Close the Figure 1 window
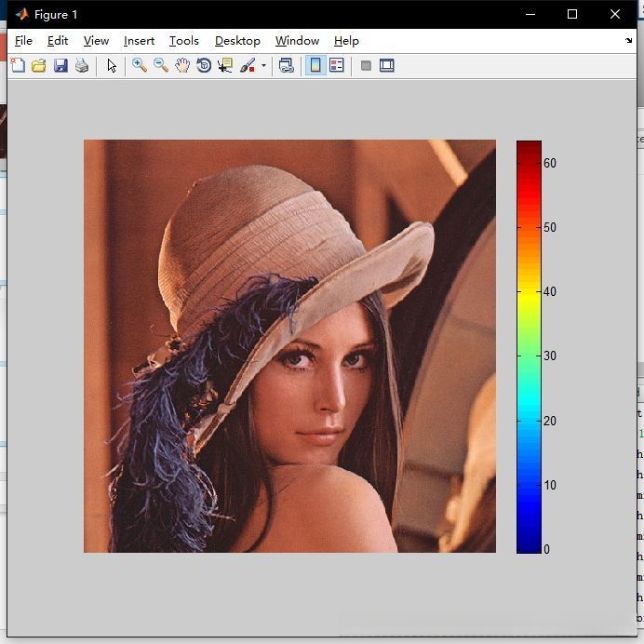The image size is (644, 644). click(x=615, y=14)
